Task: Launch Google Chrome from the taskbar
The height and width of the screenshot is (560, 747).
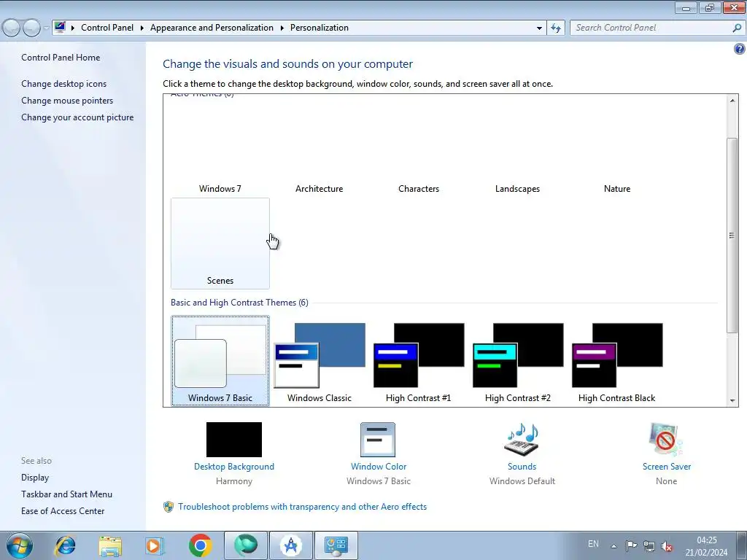Action: (x=200, y=545)
